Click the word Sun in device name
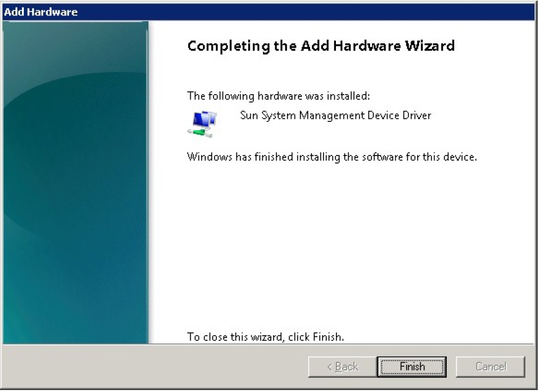This screenshot has width=539, height=392. point(249,115)
